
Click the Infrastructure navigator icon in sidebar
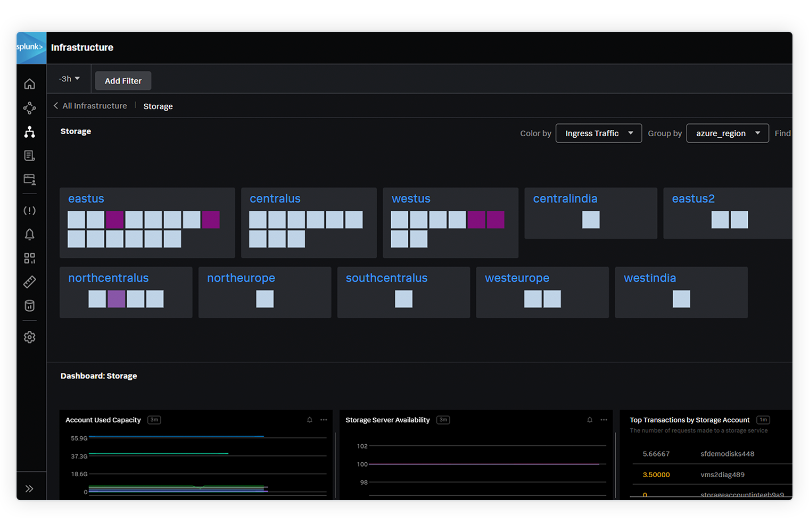point(30,132)
